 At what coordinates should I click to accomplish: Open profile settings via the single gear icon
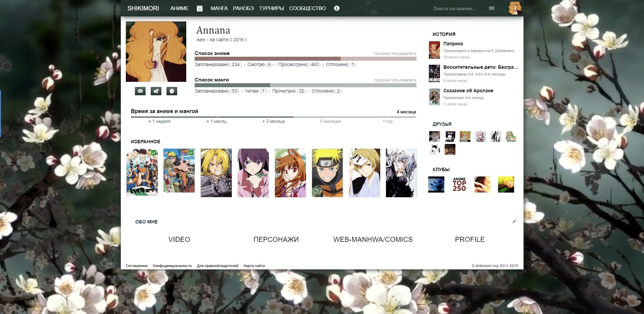click(171, 91)
